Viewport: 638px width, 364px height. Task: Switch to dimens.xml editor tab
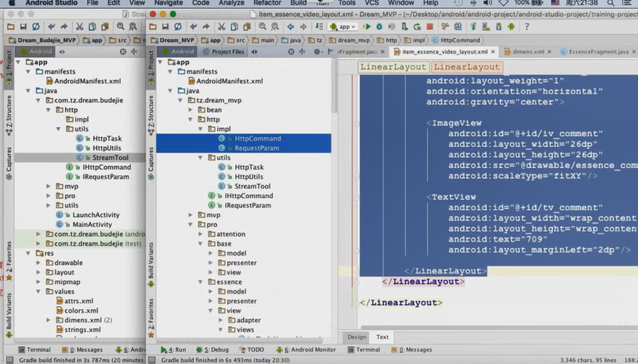tap(527, 52)
